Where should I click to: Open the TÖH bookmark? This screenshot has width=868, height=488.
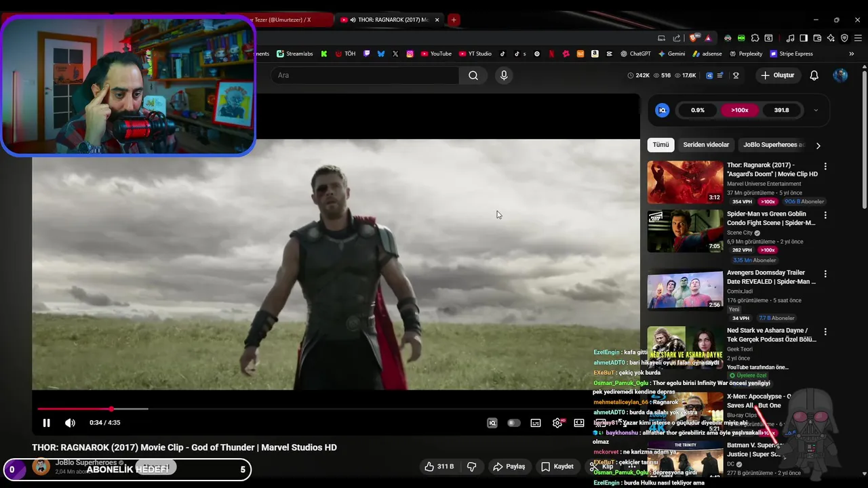tap(345, 54)
